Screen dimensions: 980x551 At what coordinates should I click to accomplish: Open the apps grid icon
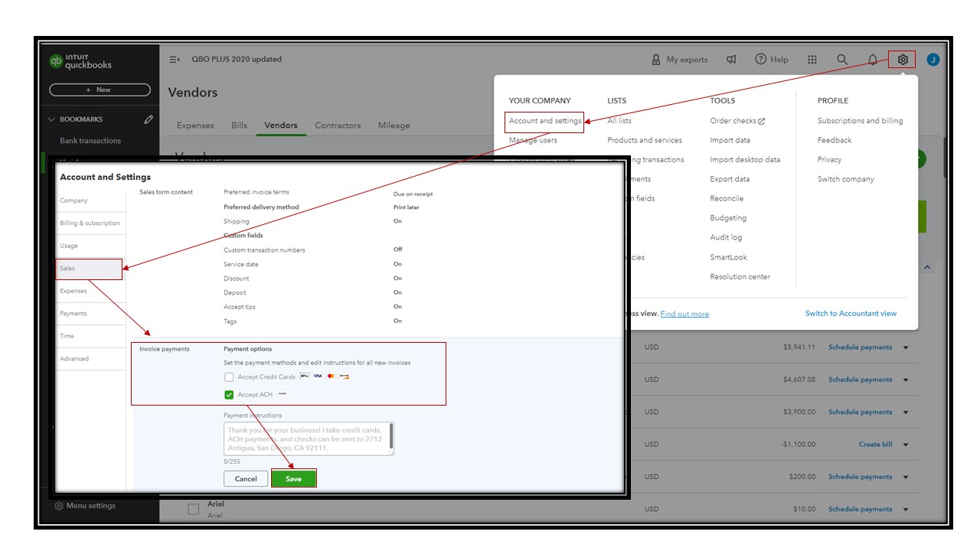812,60
